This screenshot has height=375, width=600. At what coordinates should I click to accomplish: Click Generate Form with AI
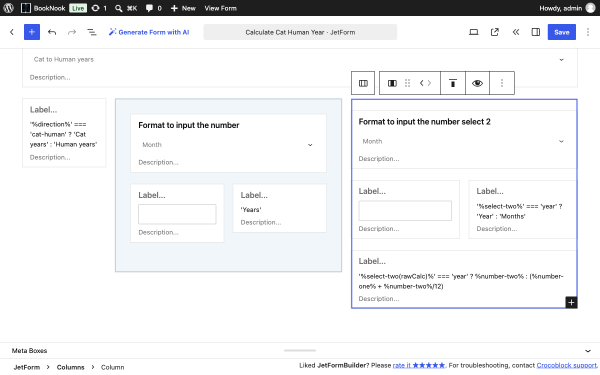(x=149, y=32)
